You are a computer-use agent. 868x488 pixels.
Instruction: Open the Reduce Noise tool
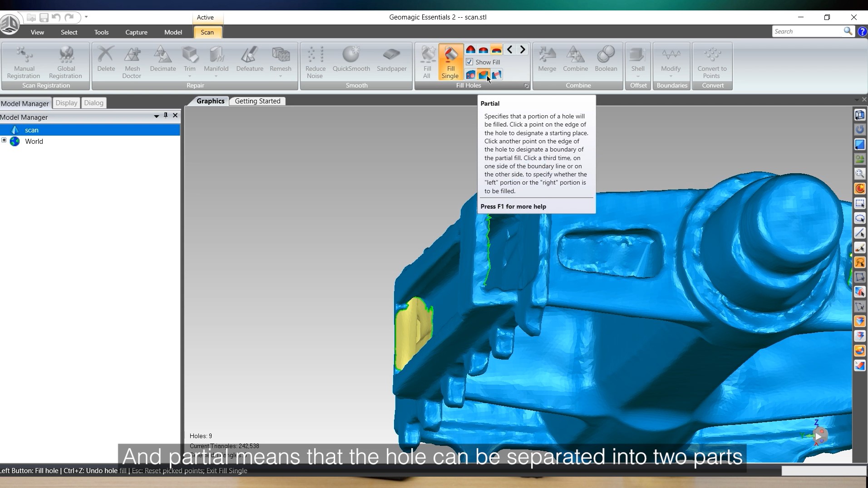click(315, 58)
